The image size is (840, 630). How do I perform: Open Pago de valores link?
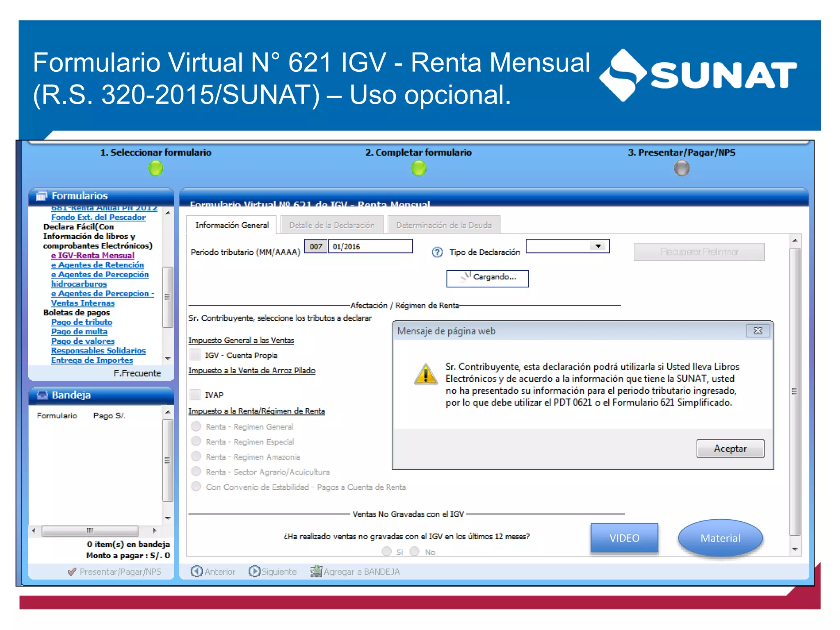pos(82,341)
